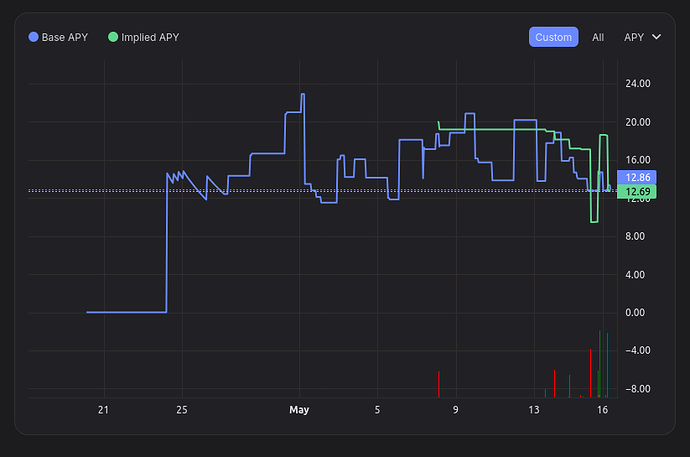690x457 pixels.
Task: Select the Custom time range button
Action: [x=553, y=37]
